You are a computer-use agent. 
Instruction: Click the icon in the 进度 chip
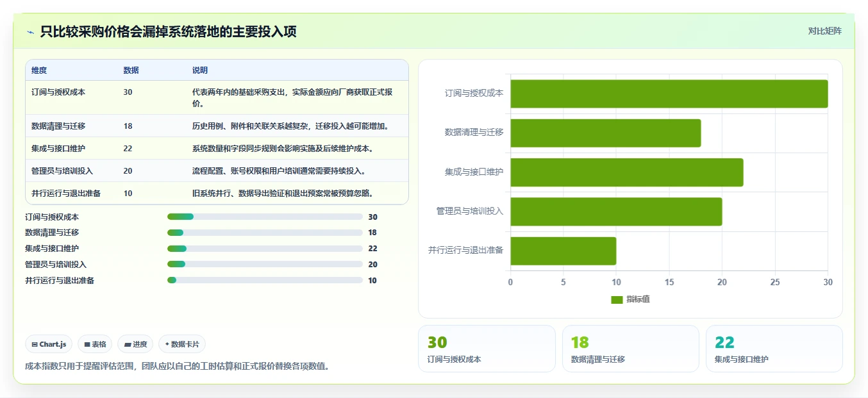(x=128, y=344)
